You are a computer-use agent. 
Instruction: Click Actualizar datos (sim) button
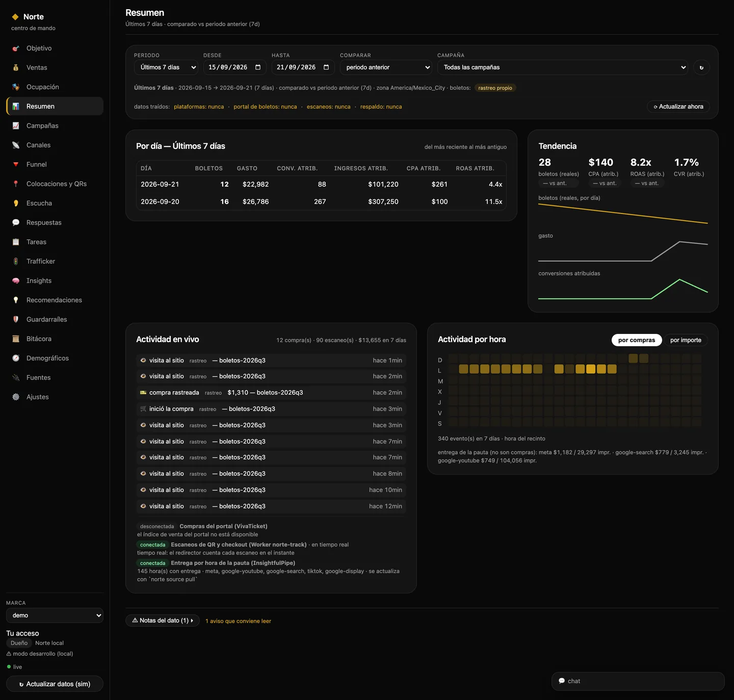click(x=55, y=684)
